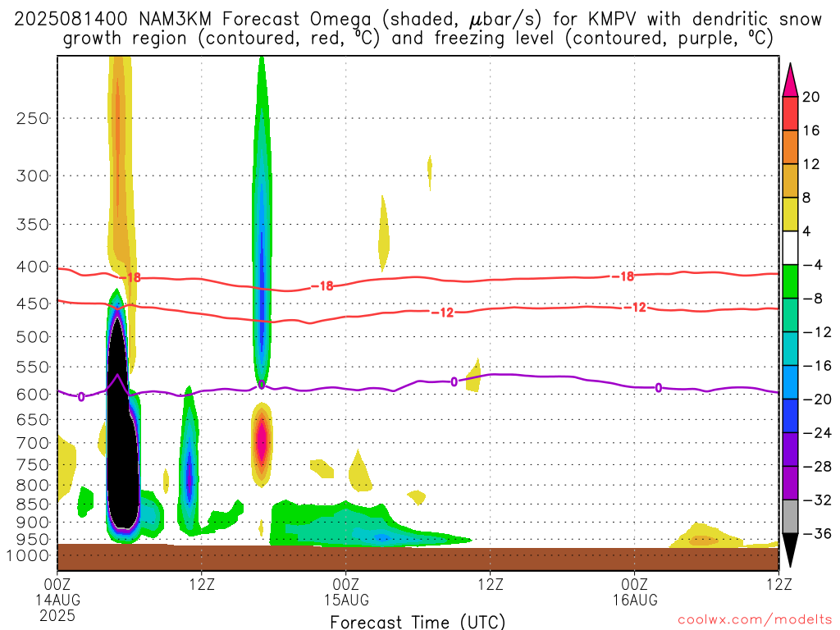The width and height of the screenshot is (840, 630).
Task: Pick the gold 8 to 12 legend swatch
Action: pos(790,181)
